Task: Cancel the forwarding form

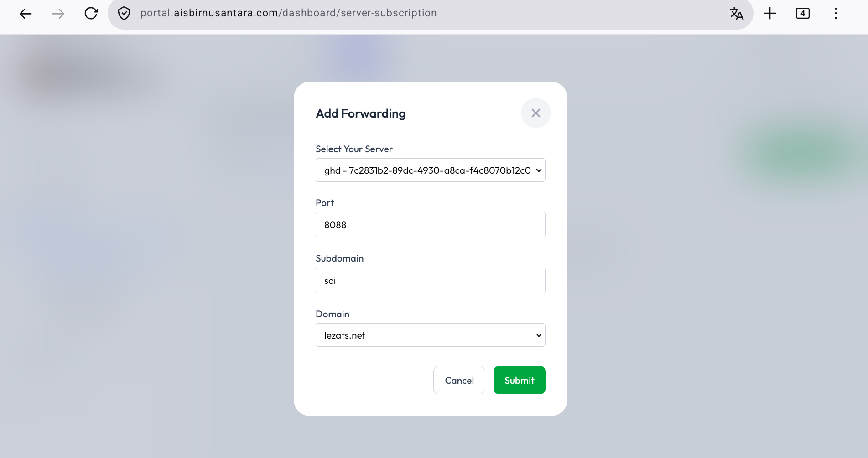Action: [x=459, y=380]
